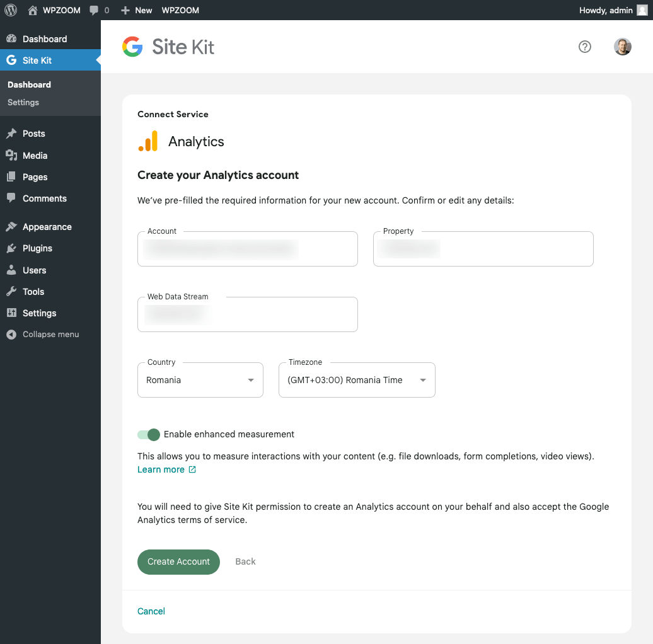
Task: Click the Tools wrench icon
Action: point(11,291)
